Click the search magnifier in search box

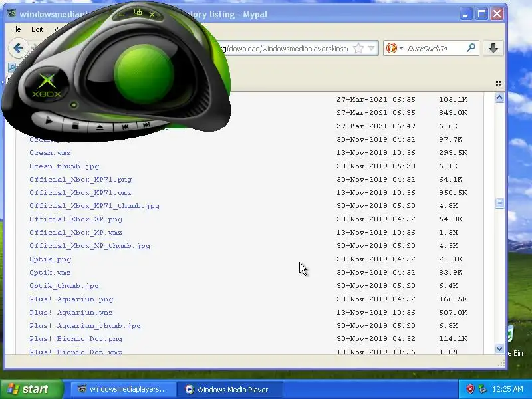471,48
